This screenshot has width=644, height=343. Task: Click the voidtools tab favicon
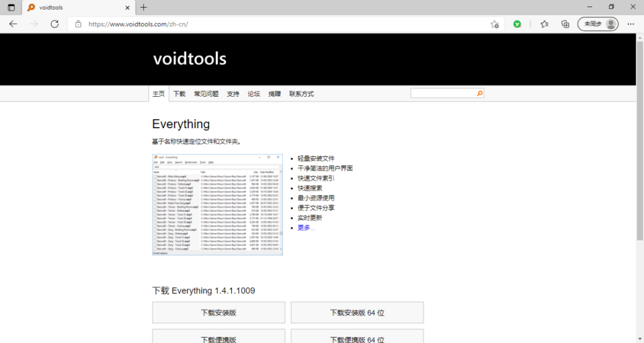click(31, 7)
